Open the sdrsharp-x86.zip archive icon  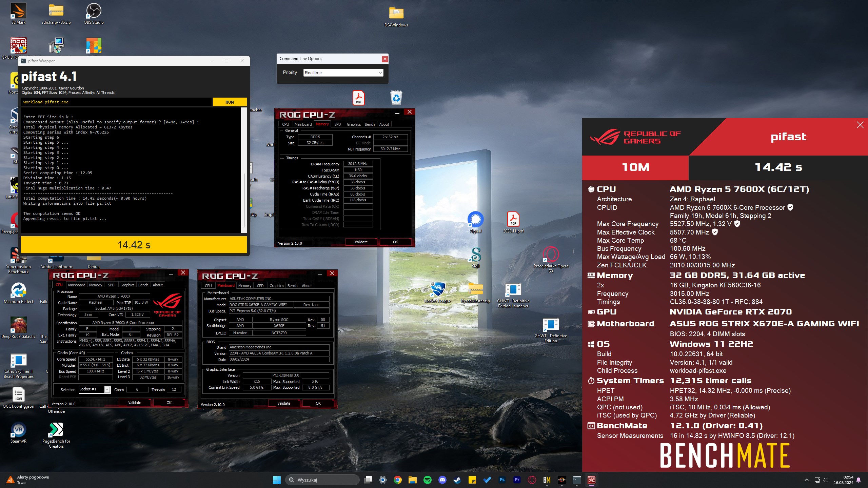56,14
